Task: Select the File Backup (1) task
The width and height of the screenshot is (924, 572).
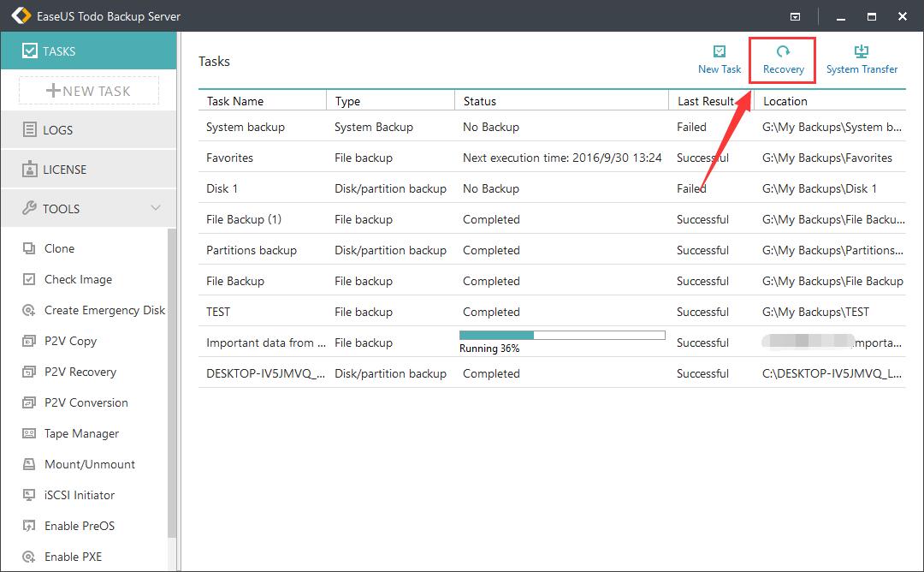Action: [552, 219]
